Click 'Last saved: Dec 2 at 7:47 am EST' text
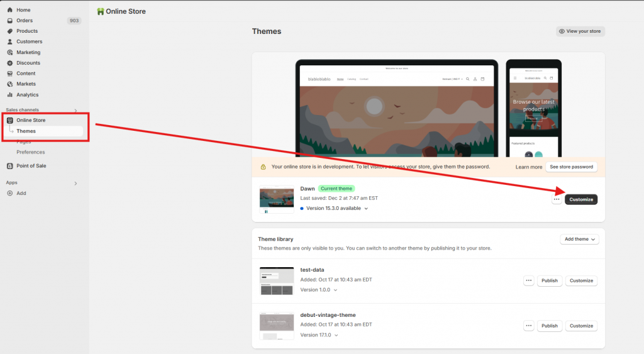Viewport: 644px width, 354px height. (339, 198)
